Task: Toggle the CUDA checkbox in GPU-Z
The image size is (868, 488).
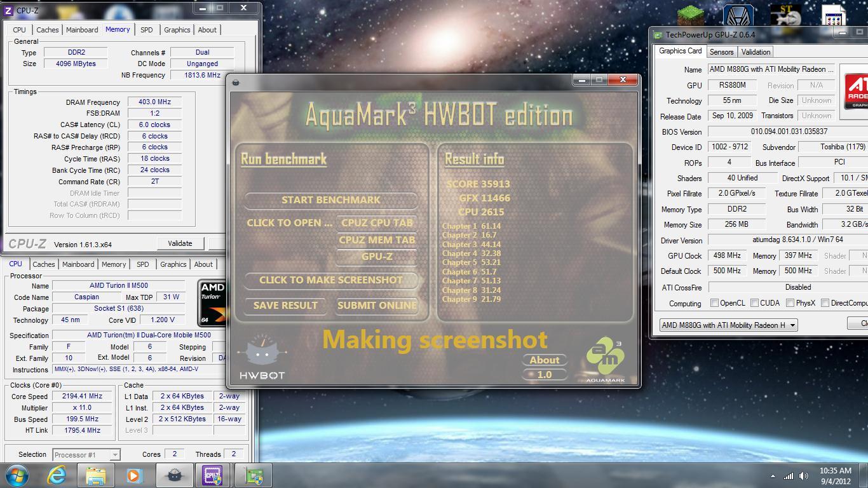Action: tap(754, 303)
